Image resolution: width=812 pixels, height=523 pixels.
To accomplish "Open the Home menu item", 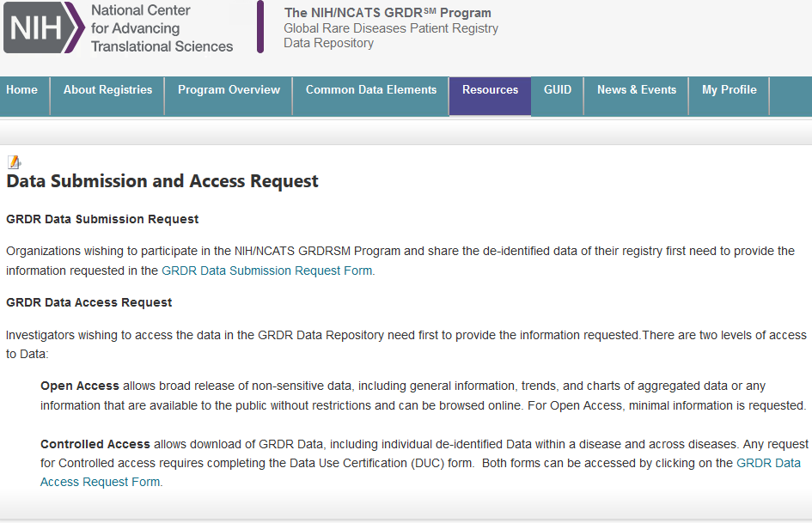I will click(x=21, y=89).
